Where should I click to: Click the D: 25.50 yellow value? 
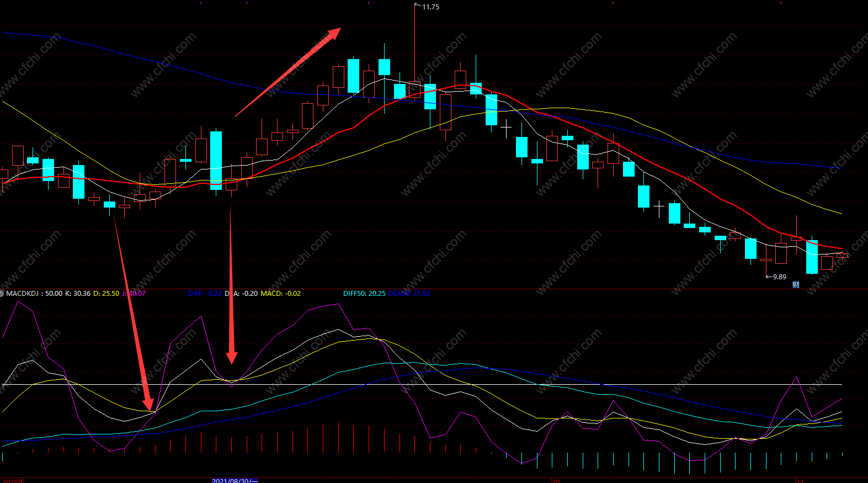point(106,294)
